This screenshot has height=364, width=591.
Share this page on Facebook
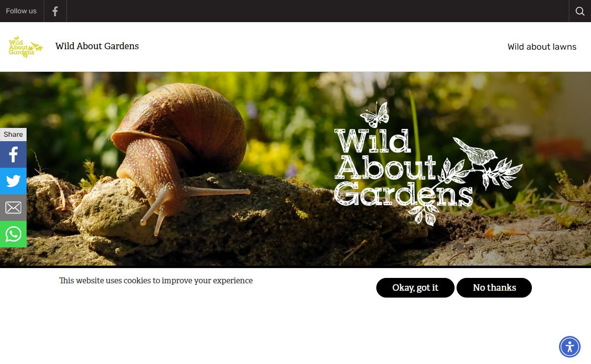(13, 154)
